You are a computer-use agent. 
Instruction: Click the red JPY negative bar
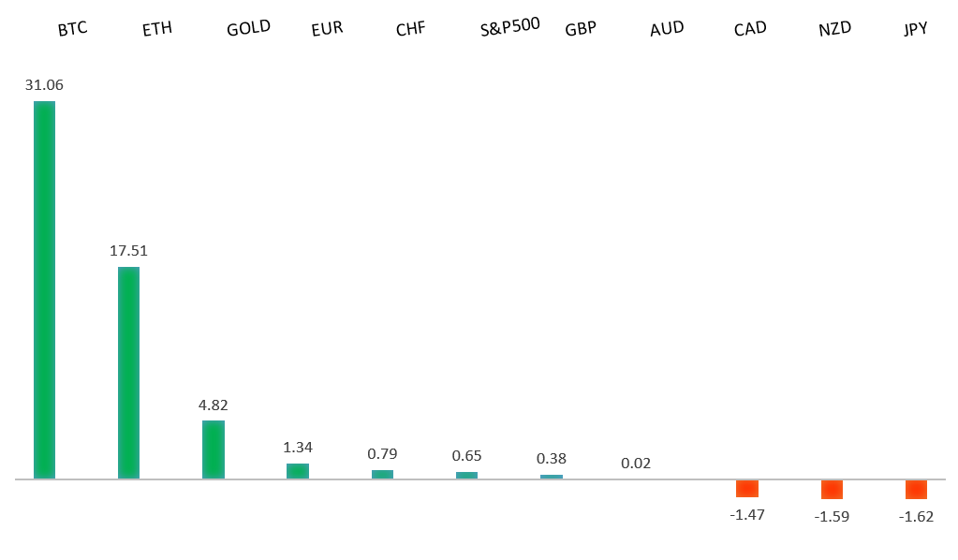pos(916,489)
